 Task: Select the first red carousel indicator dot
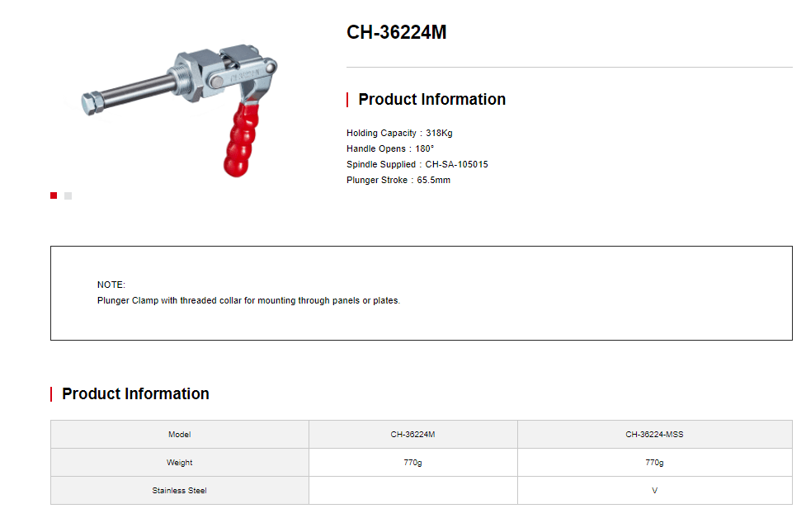pyautogui.click(x=54, y=195)
